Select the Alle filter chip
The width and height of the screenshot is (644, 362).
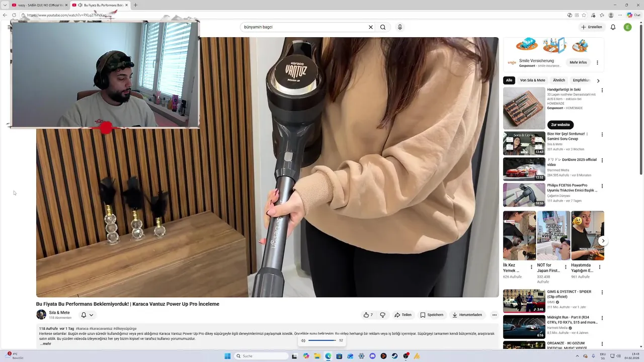point(509,80)
